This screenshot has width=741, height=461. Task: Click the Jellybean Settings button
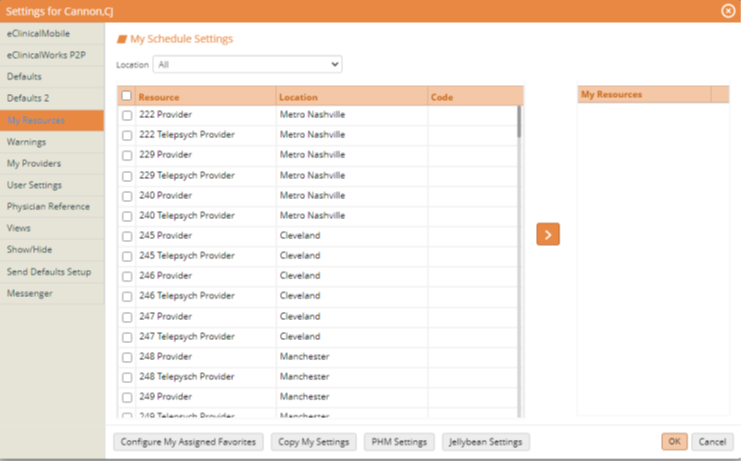[486, 442]
